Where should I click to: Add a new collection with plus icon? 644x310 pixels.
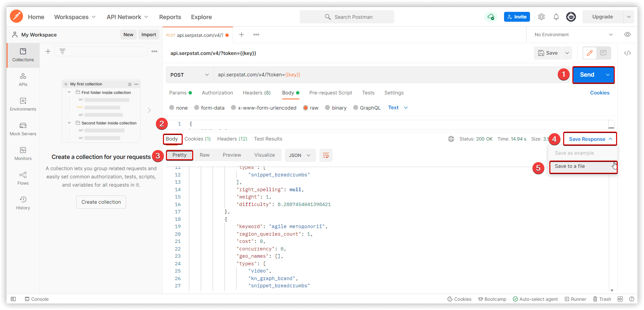click(48, 51)
